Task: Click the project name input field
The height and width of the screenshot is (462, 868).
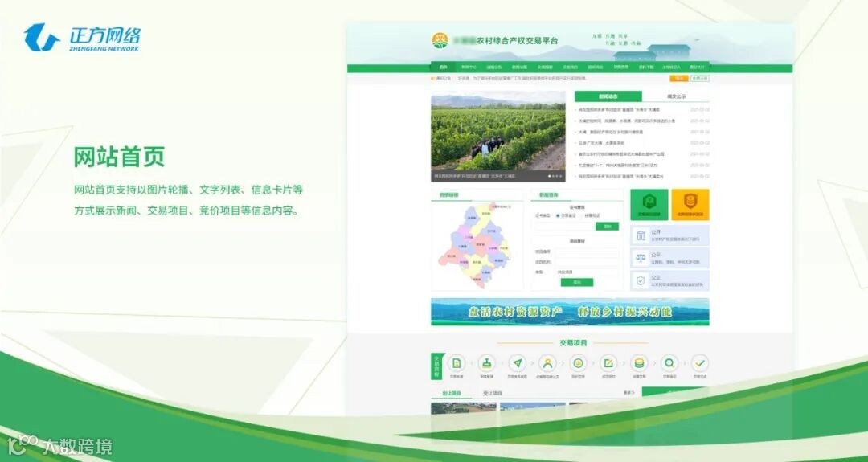Action: click(587, 262)
